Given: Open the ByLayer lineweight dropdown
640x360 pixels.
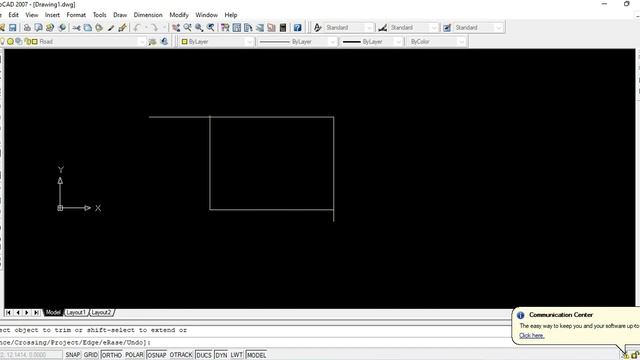Looking at the screenshot, I should pyautogui.click(x=398, y=42).
